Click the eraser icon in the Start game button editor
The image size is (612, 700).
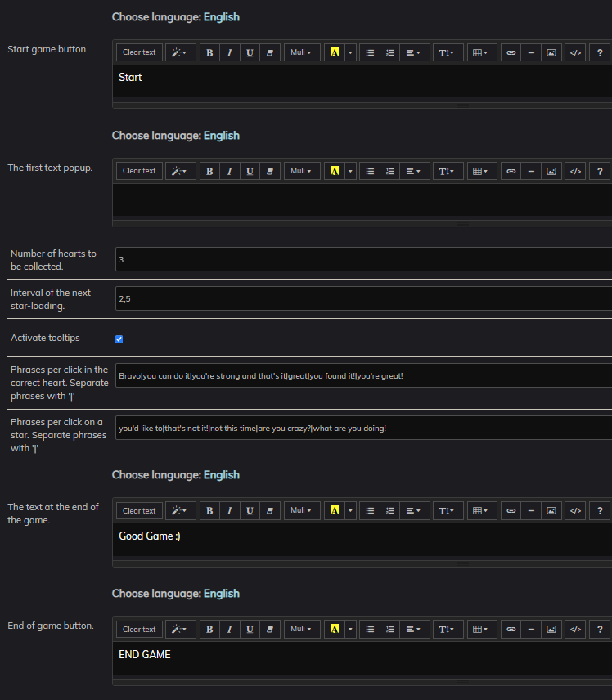tap(270, 52)
